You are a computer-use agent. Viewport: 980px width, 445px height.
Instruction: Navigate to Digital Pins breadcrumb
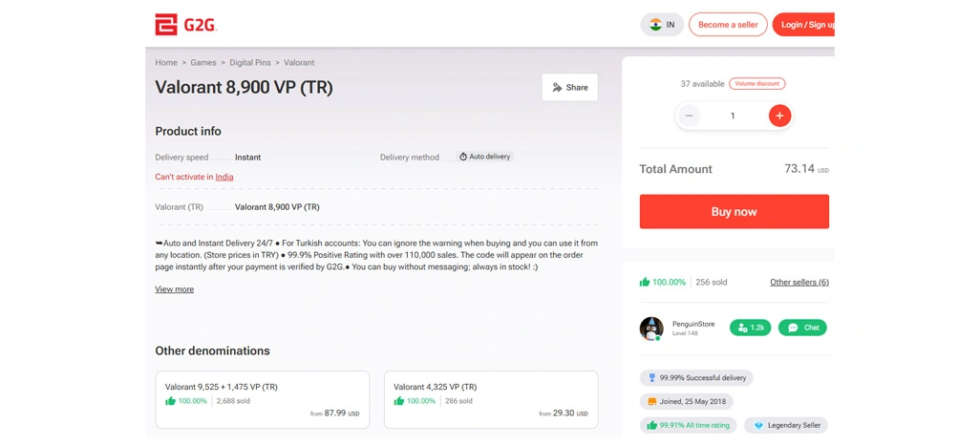coord(250,63)
